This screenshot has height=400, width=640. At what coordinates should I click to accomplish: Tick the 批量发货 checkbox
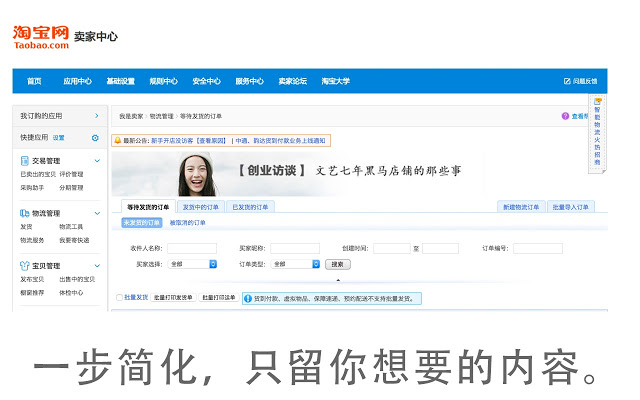(x=118, y=298)
